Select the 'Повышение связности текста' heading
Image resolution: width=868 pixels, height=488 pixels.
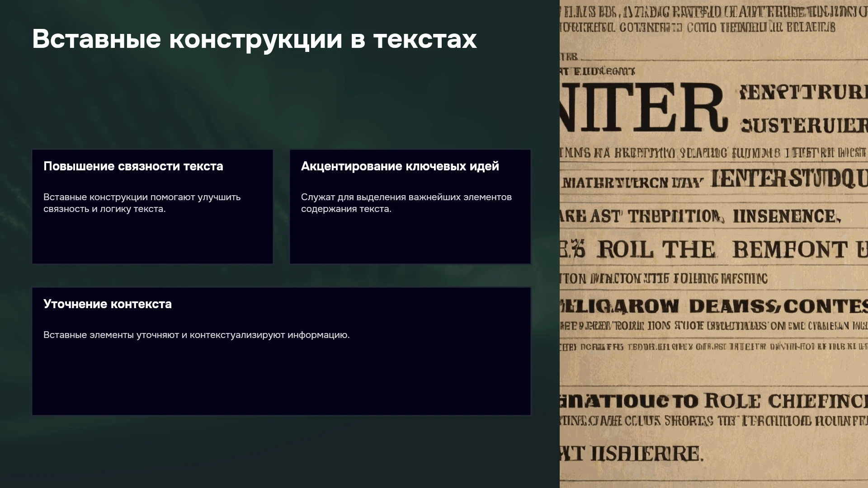[x=133, y=166]
